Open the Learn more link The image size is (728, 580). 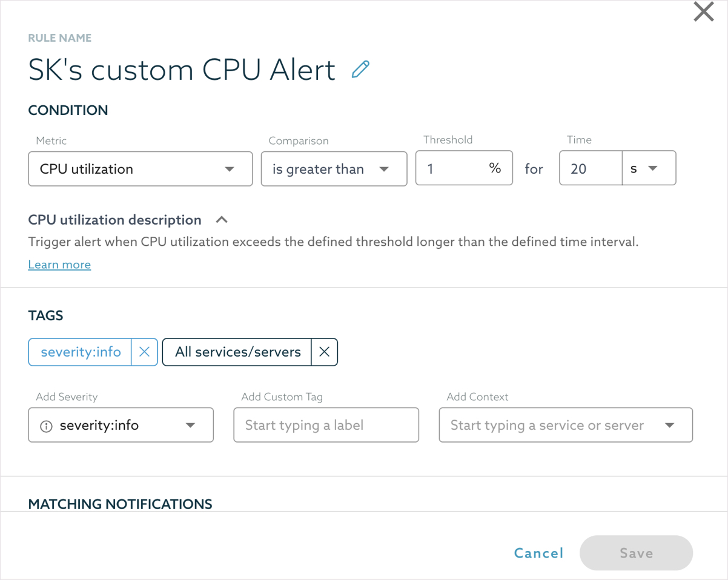[x=59, y=264]
